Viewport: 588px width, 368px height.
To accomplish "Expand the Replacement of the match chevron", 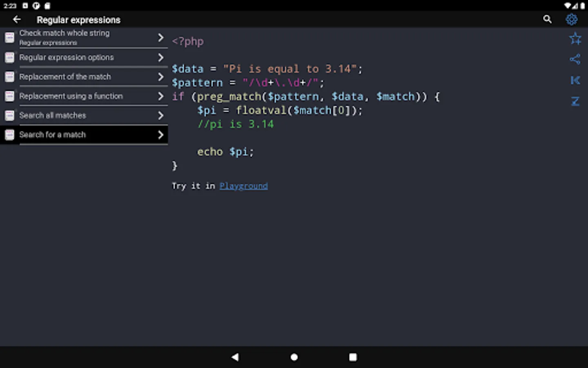I will pyautogui.click(x=161, y=77).
